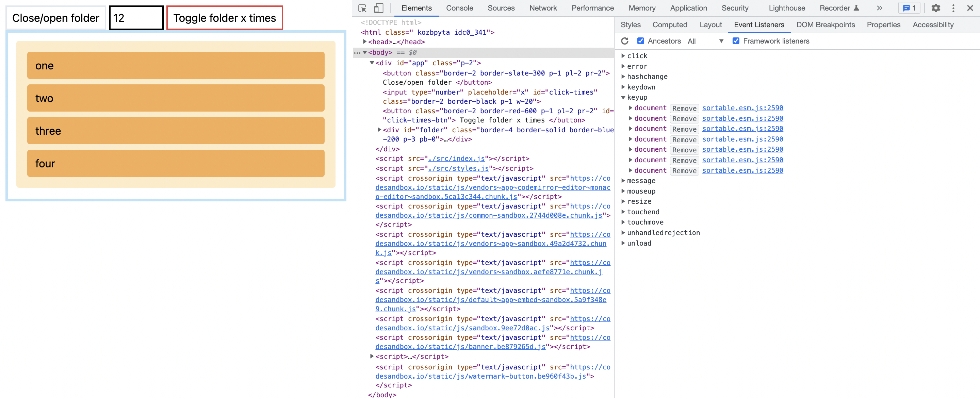Toggle the device toolbar icon
Viewport: 980px width, 398px height.
(378, 8)
